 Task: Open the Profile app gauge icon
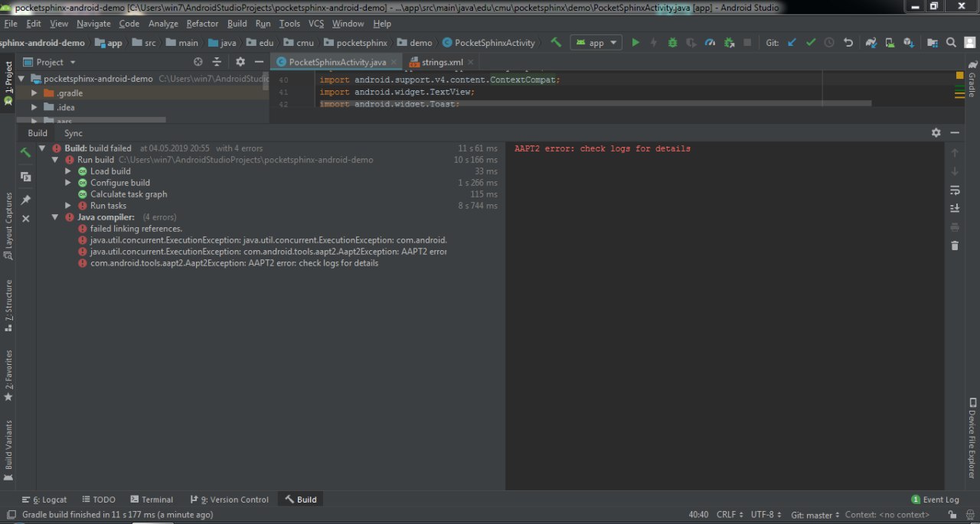[x=710, y=43]
